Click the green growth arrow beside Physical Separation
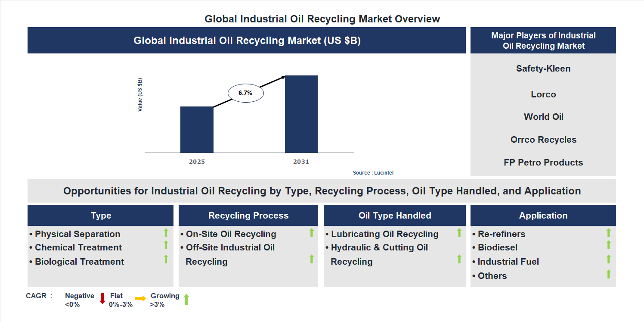This screenshot has width=644, height=322. [x=166, y=234]
